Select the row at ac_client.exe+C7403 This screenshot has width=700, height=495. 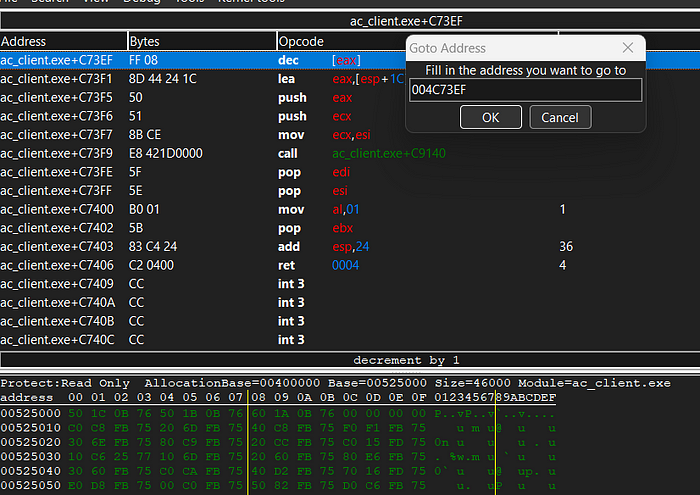pos(350,247)
